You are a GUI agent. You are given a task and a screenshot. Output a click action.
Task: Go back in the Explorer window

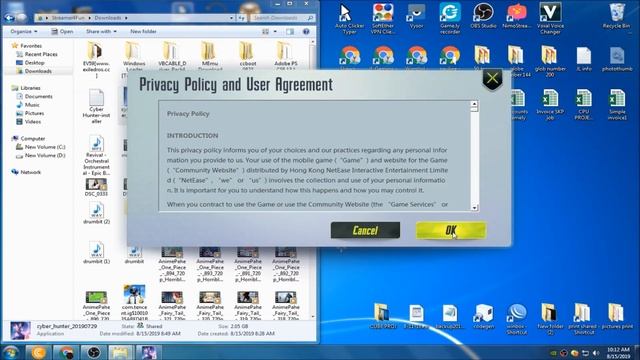coord(10,18)
